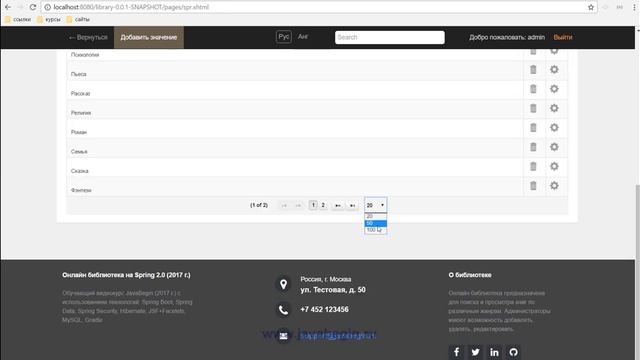Click the email envelope icon in footer
Screen dimensions: 640x360
283,336
